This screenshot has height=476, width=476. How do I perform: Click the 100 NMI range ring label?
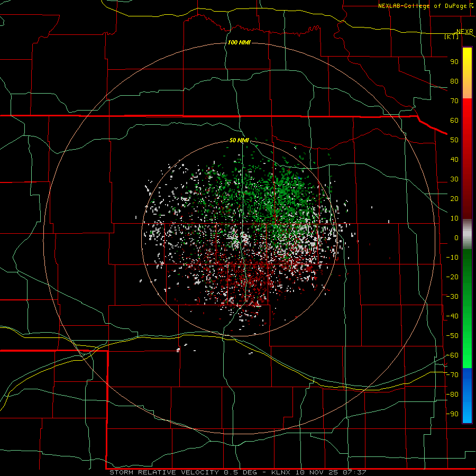[239, 42]
